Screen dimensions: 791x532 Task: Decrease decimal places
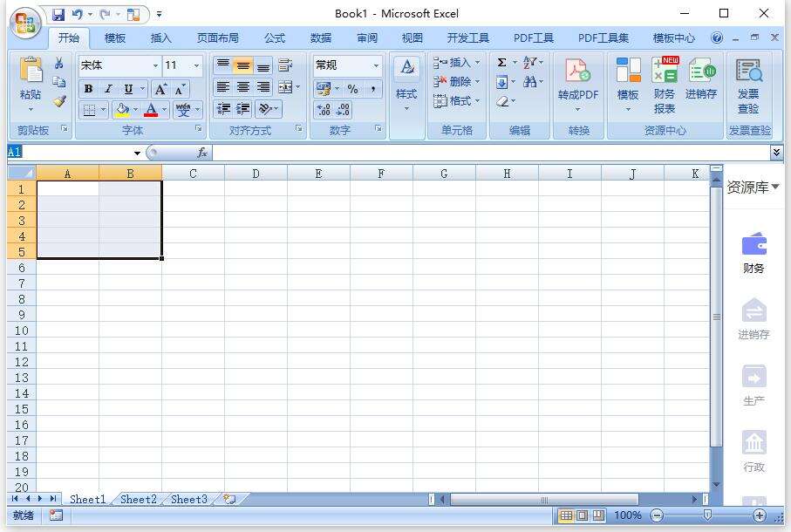pyautogui.click(x=343, y=109)
